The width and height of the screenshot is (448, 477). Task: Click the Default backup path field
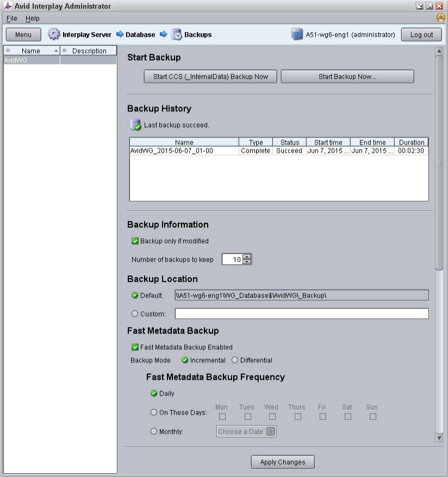point(302,295)
